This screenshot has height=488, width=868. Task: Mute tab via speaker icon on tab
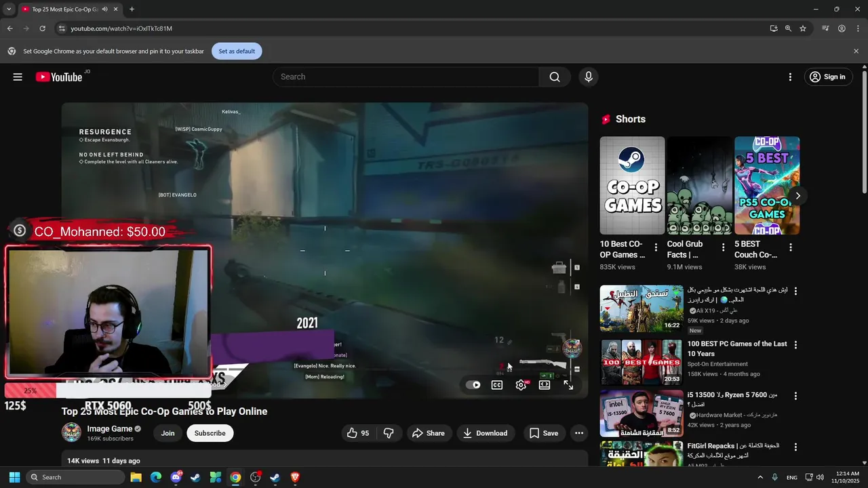(104, 9)
